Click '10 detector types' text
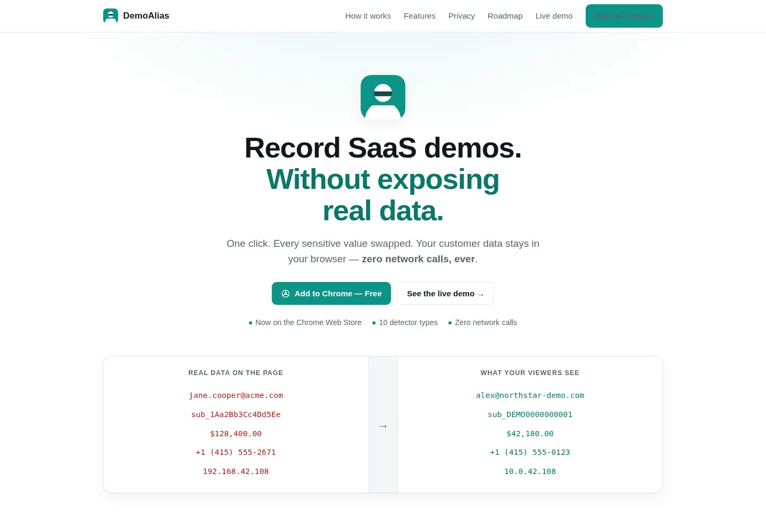The width and height of the screenshot is (766, 532). coord(409,322)
